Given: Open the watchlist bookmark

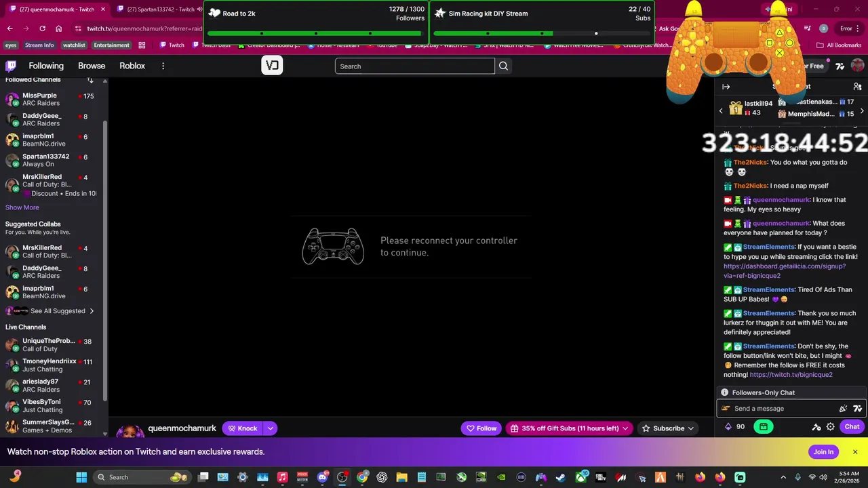Looking at the screenshot, I should click(74, 45).
